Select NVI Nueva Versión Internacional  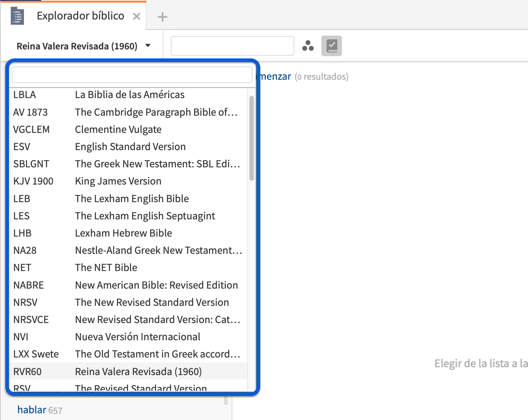128,337
